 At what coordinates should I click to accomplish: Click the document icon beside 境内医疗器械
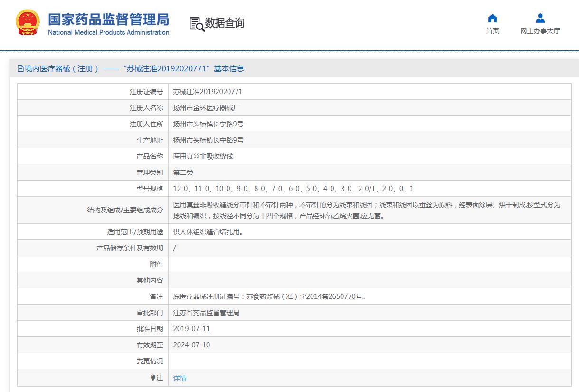[20, 68]
